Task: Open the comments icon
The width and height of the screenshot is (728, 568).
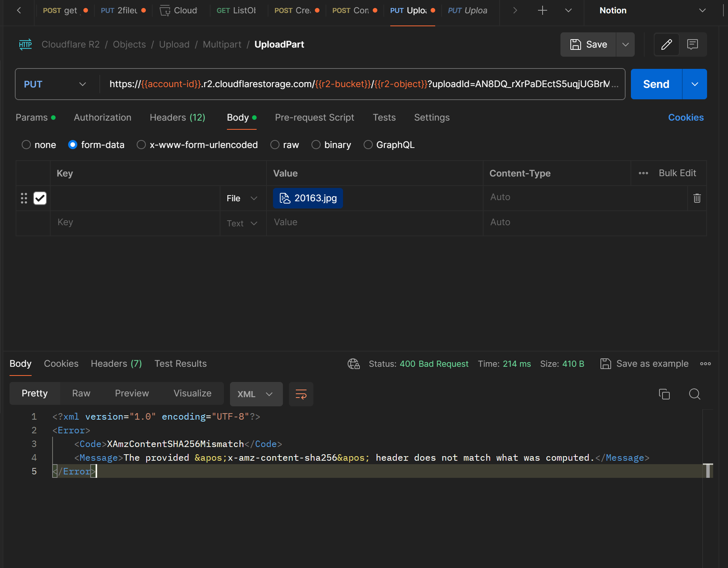Action: [692, 45]
